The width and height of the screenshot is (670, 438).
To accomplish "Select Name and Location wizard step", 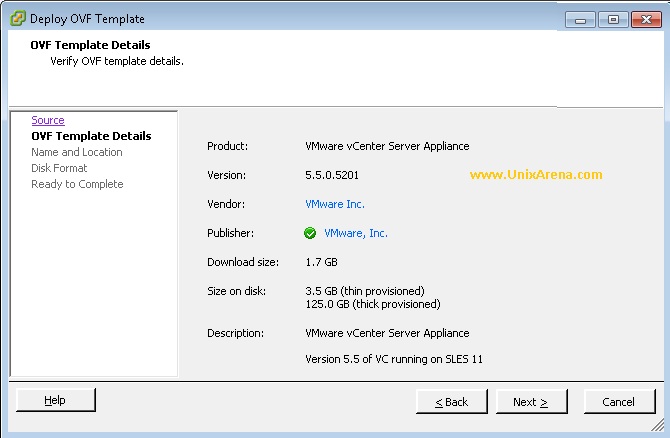I will point(77,152).
